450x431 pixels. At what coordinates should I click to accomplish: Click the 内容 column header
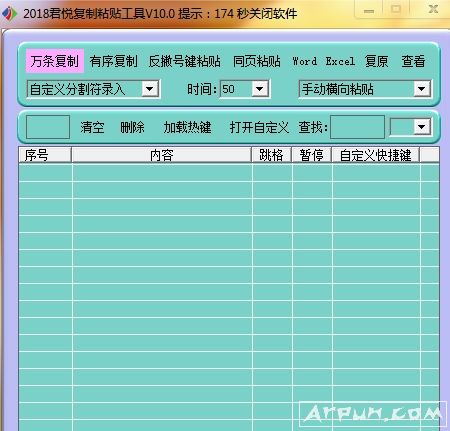click(x=162, y=155)
